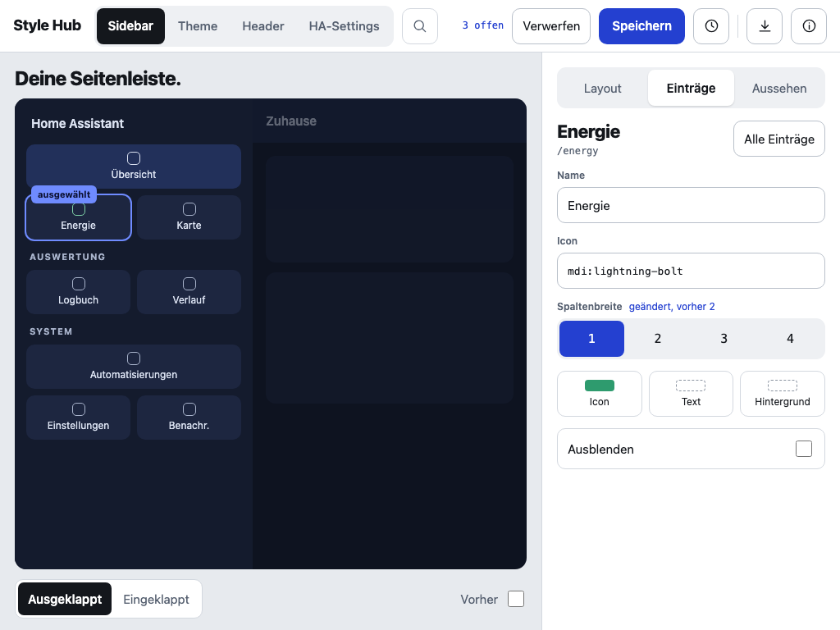Select the Einstellungen tile in preview
The height and width of the screenshot is (630, 840).
[x=78, y=418]
